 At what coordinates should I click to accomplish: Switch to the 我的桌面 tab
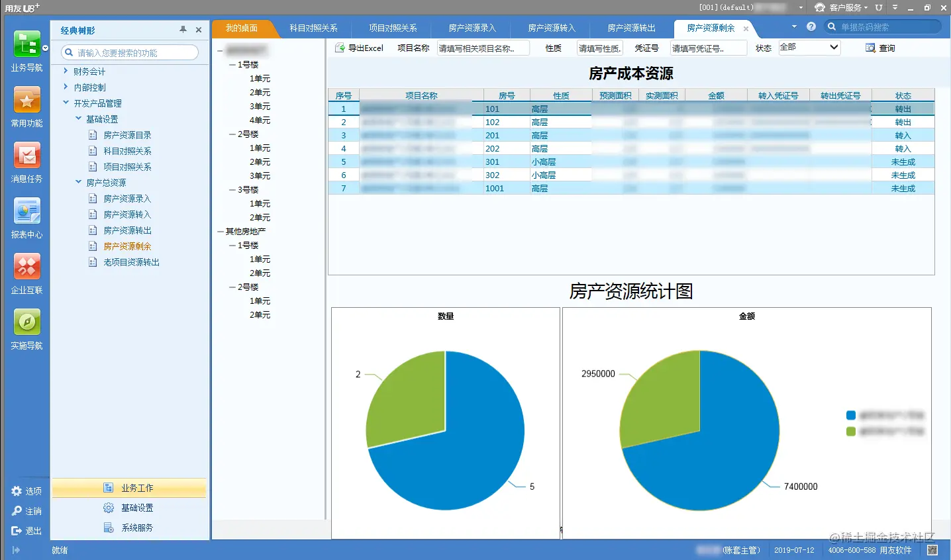[241, 28]
